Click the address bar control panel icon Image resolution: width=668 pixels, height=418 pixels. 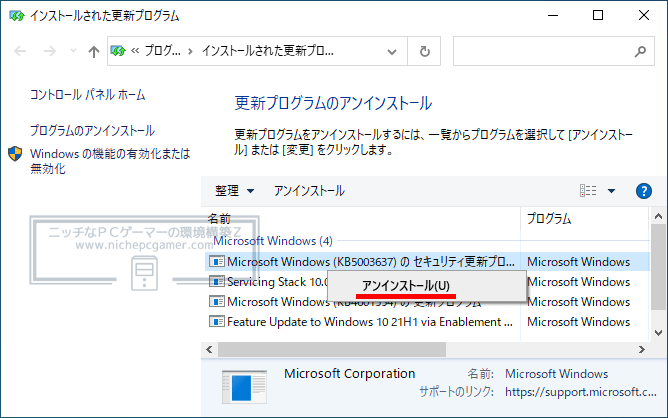(118, 51)
